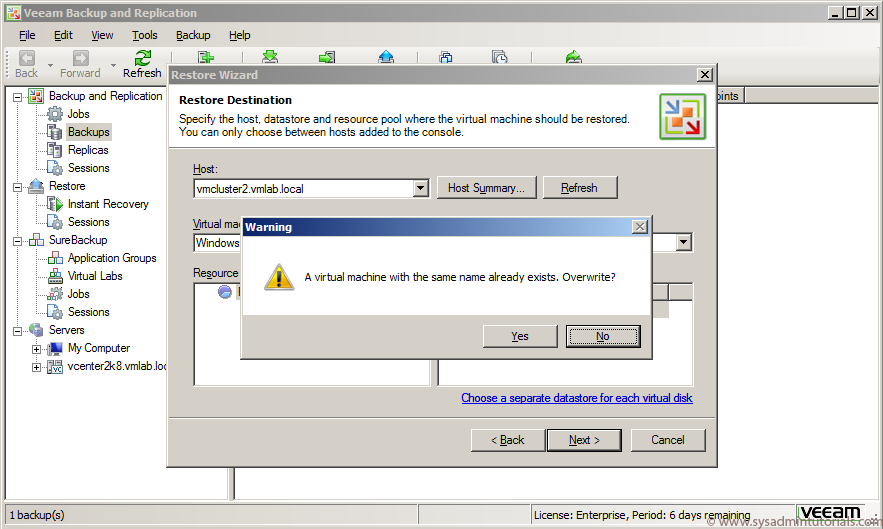Screen dimensions: 883x529
Task: Expand the My Computer node
Action: (x=36, y=349)
